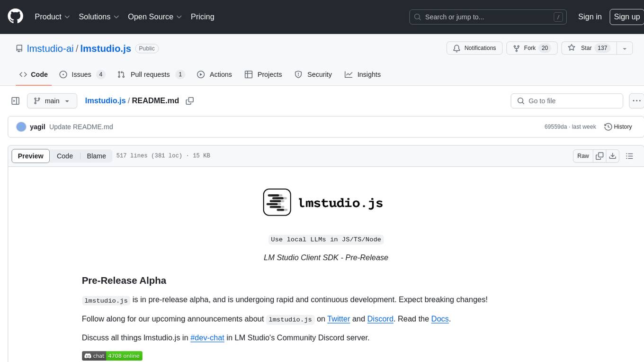
Task: Click the Public visibility badge
Action: pos(147,48)
